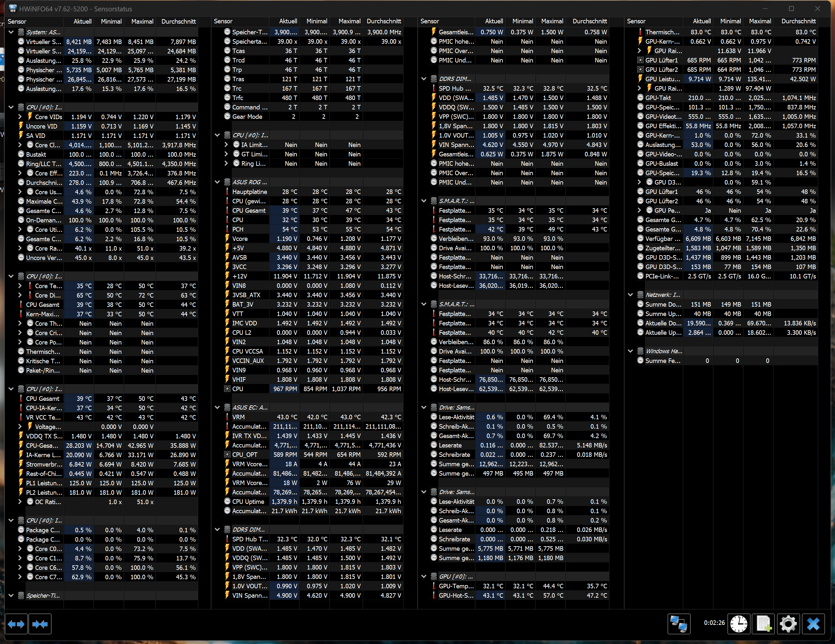Click the fan icon beside GPU Lüfter1 RPM
The width and height of the screenshot is (835, 644).
pyautogui.click(x=640, y=60)
